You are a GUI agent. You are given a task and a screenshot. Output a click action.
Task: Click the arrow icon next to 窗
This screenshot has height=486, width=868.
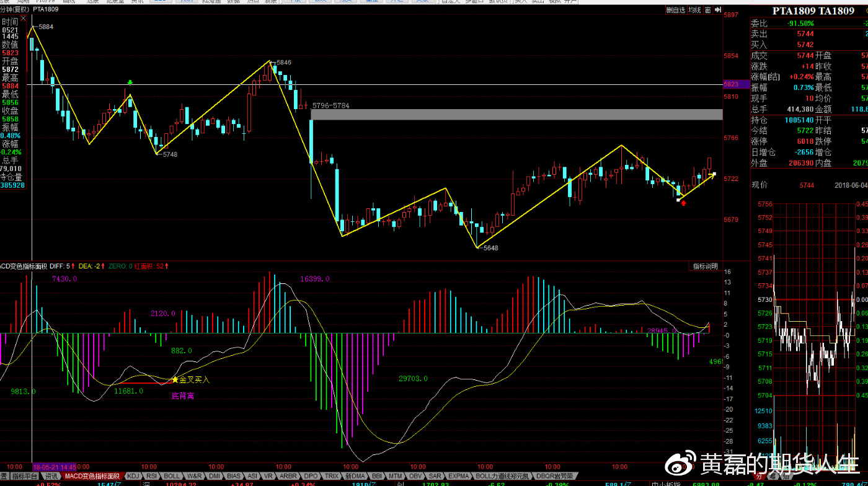pyautogui.click(x=718, y=10)
